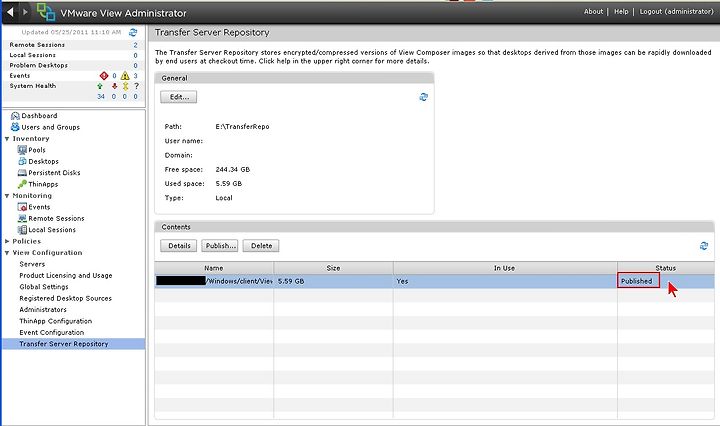
Task: Open ThinApp Configuration
Action: click(x=56, y=321)
